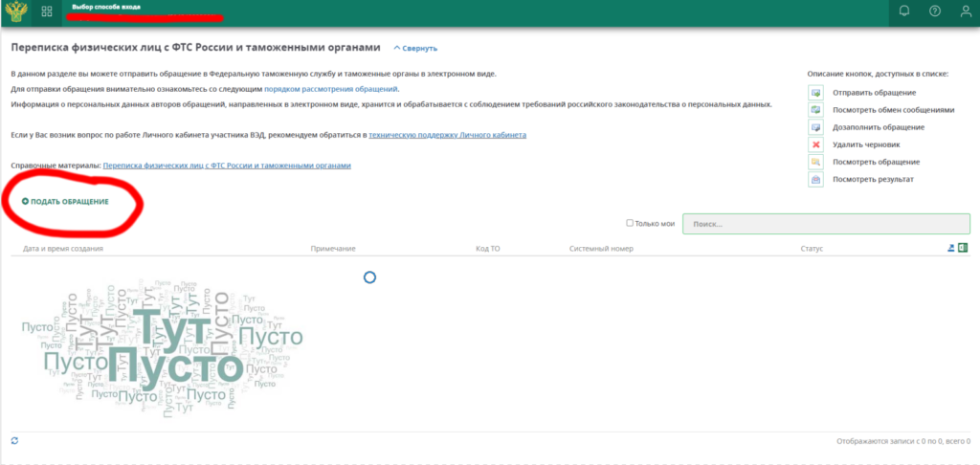The height and width of the screenshot is (465, 980).
Task: Click the 'Отправить обращение' legend label
Action: click(x=875, y=93)
